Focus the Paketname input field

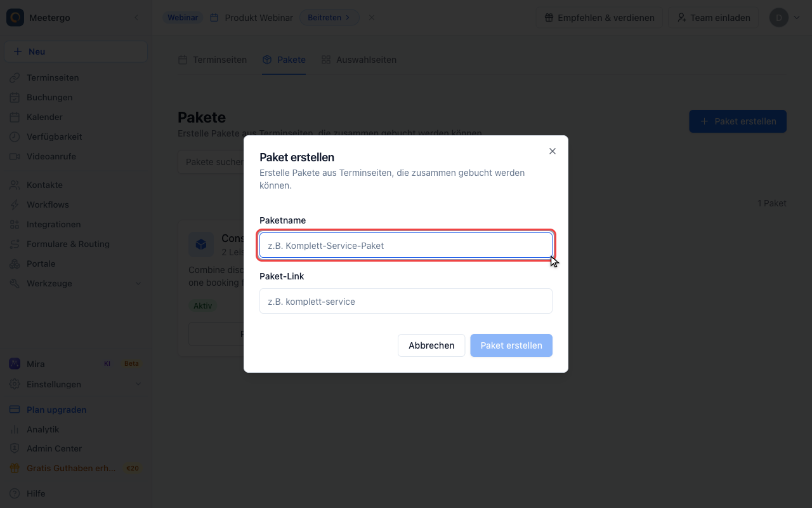[406, 245]
